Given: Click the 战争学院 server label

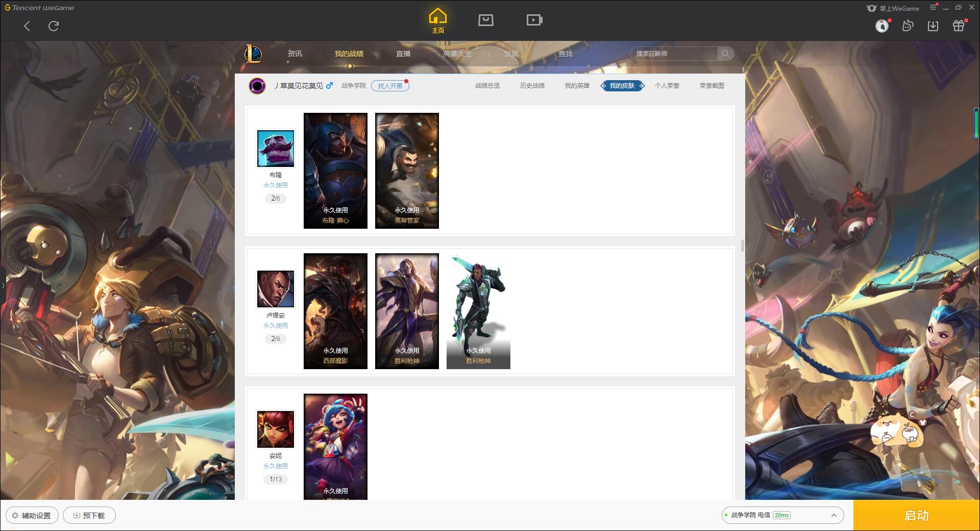Looking at the screenshot, I should pos(354,86).
